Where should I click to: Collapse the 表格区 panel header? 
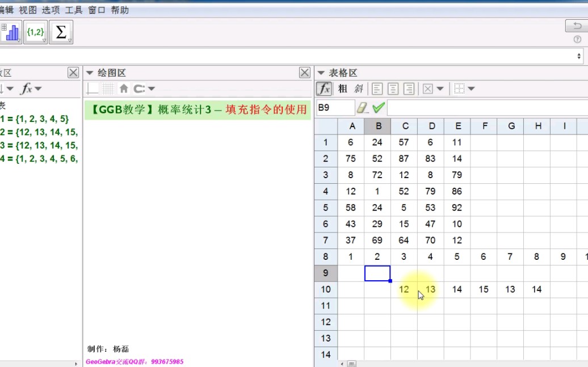[322, 73]
